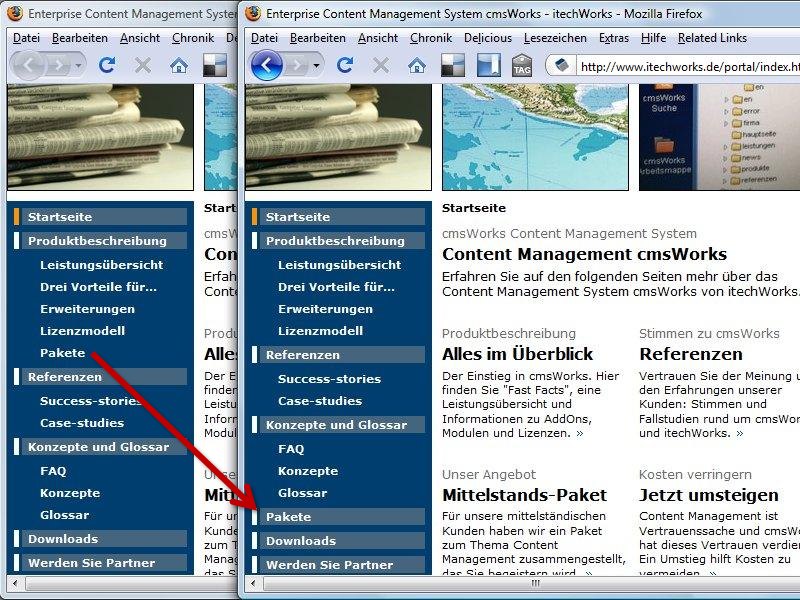Image resolution: width=800 pixels, height=600 pixels.
Task: Open the history dropdown arrow in the front window
Action: click(x=316, y=65)
